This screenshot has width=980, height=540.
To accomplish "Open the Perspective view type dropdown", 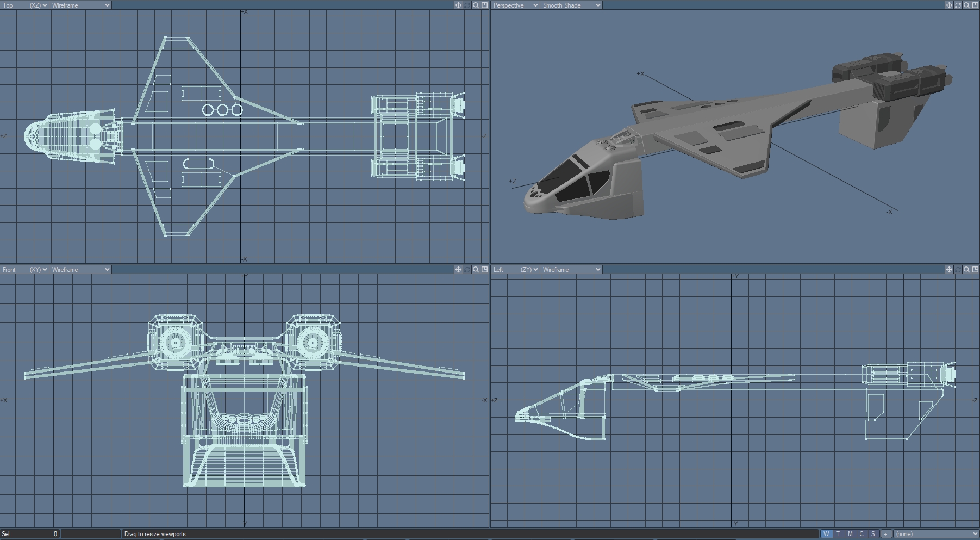I will 515,5.
